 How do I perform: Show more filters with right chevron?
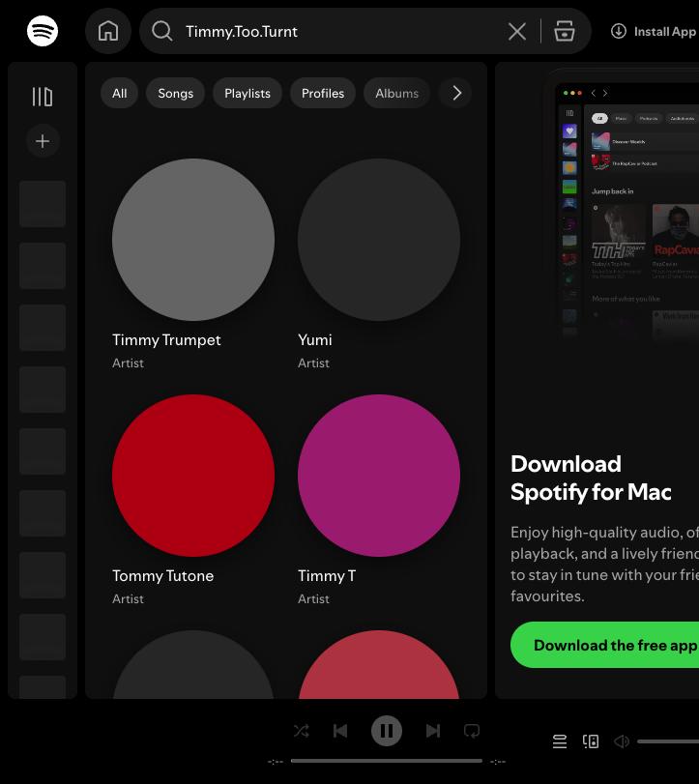pos(456,93)
